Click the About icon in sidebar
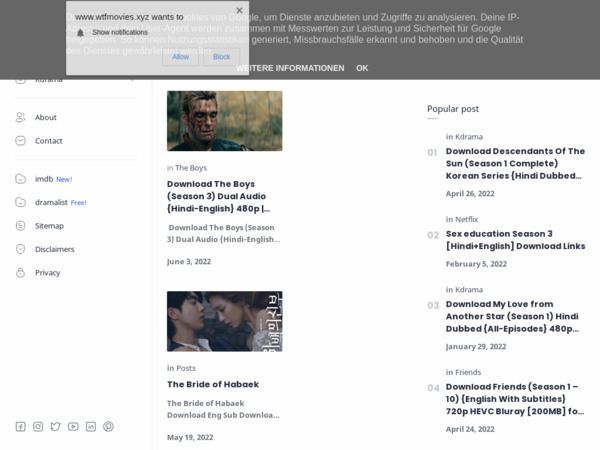The height and width of the screenshot is (450, 600). point(20,117)
